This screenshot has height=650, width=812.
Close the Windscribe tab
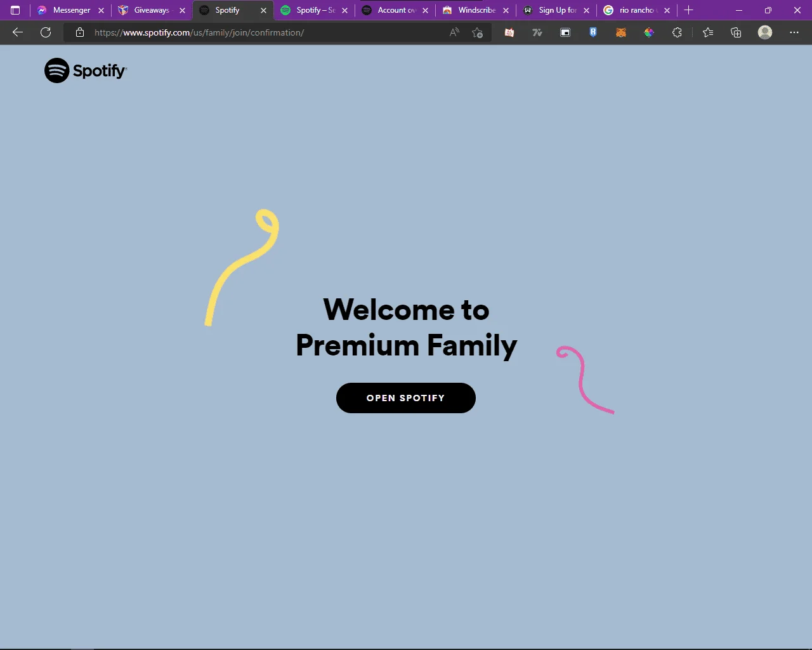[x=506, y=10]
